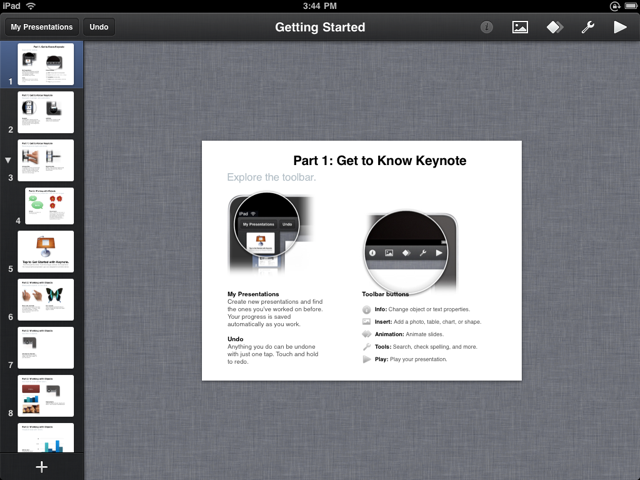The height and width of the screenshot is (480, 640).
Task: Collapse the slide 3 group triangle
Action: pyautogui.click(x=10, y=160)
